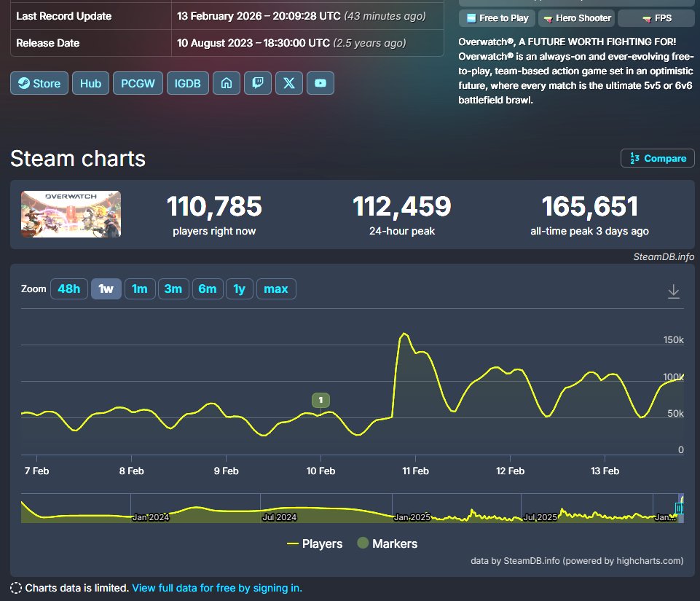
Task: Toggle the Markers series in legend
Action: pos(388,543)
